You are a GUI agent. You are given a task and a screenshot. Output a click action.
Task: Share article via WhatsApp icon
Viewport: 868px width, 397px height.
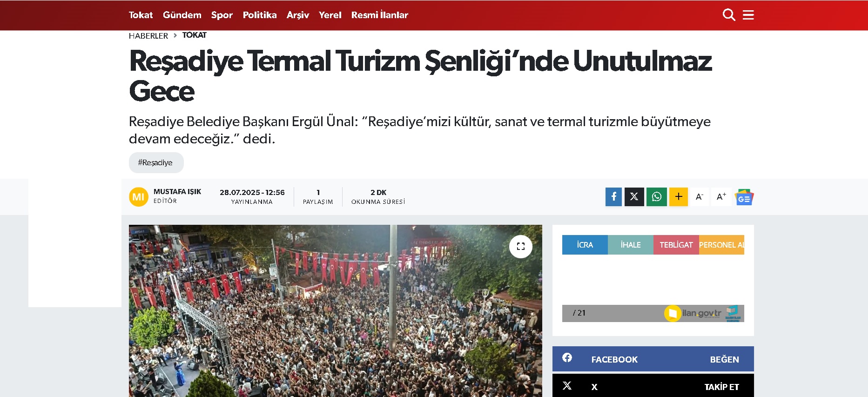click(657, 197)
